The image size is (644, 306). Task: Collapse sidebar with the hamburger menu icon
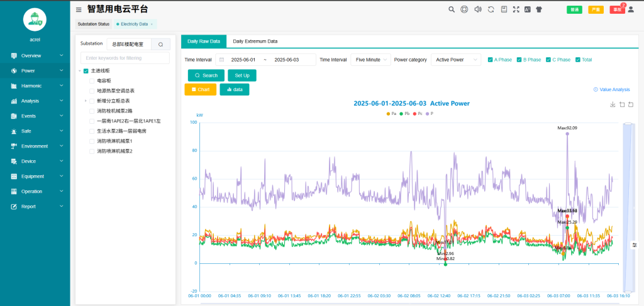(x=79, y=10)
